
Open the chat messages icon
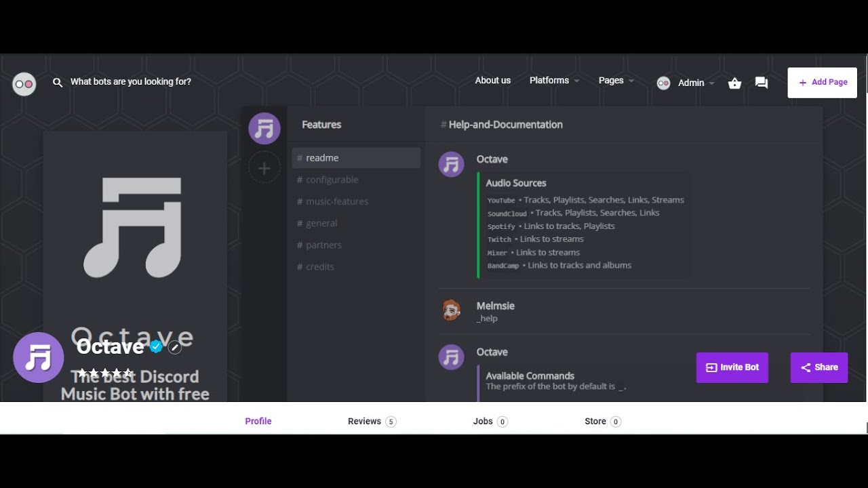[x=762, y=83]
